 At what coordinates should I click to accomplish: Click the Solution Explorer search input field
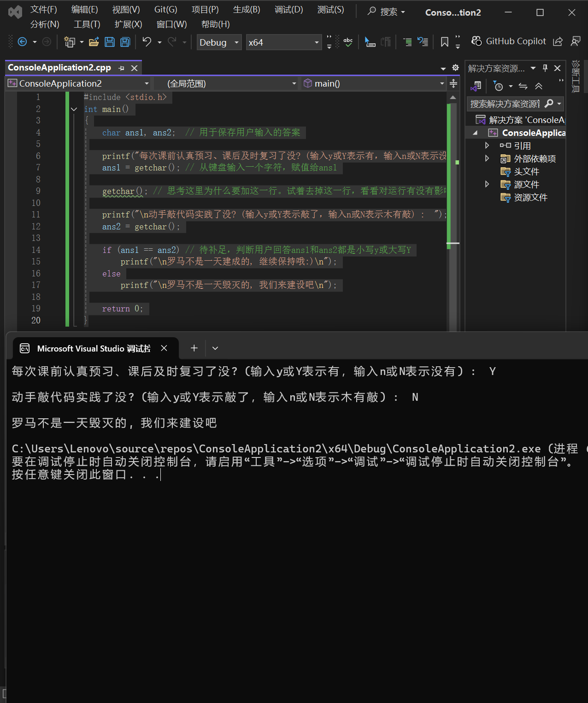(505, 104)
